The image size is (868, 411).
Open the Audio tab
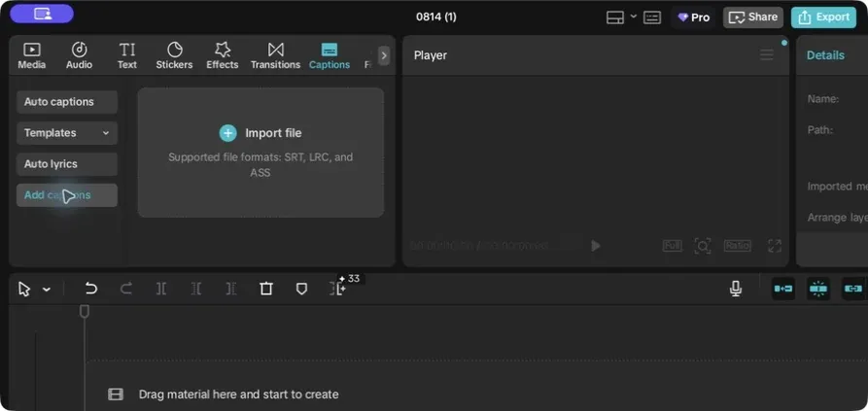click(x=79, y=56)
